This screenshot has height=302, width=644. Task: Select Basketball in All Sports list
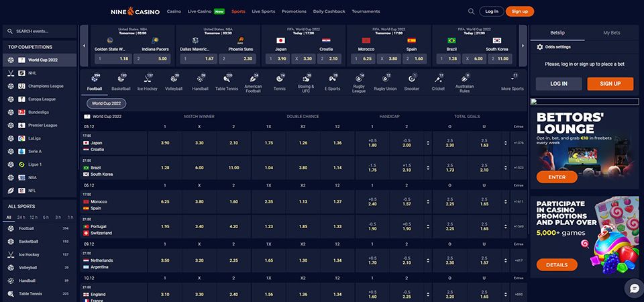(40, 242)
